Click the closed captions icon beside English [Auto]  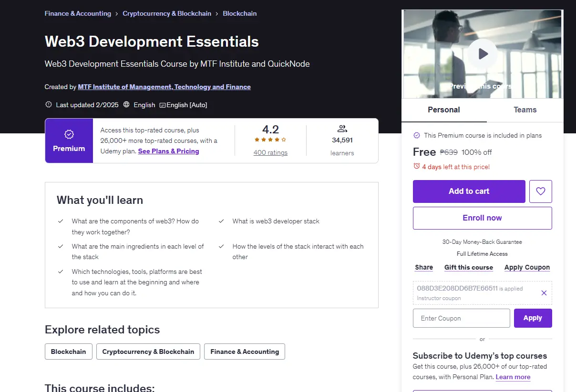point(163,105)
